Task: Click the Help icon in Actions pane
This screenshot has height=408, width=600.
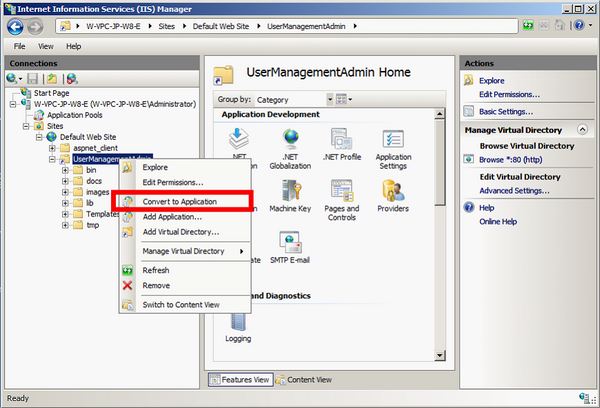Action: point(469,207)
